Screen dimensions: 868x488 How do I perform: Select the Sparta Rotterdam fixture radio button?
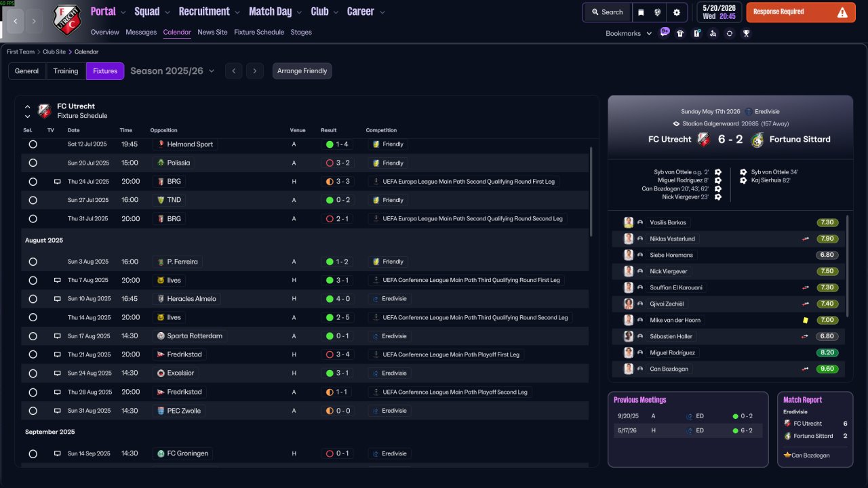tap(33, 336)
